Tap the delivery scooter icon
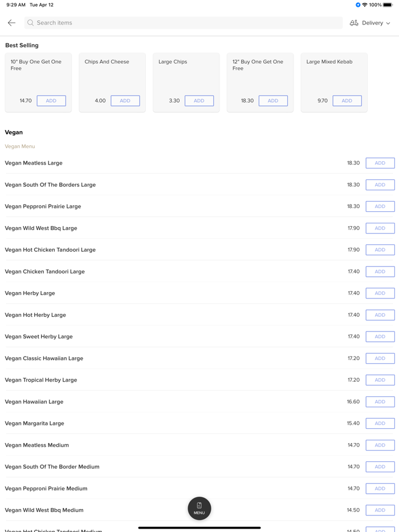 pos(354,23)
